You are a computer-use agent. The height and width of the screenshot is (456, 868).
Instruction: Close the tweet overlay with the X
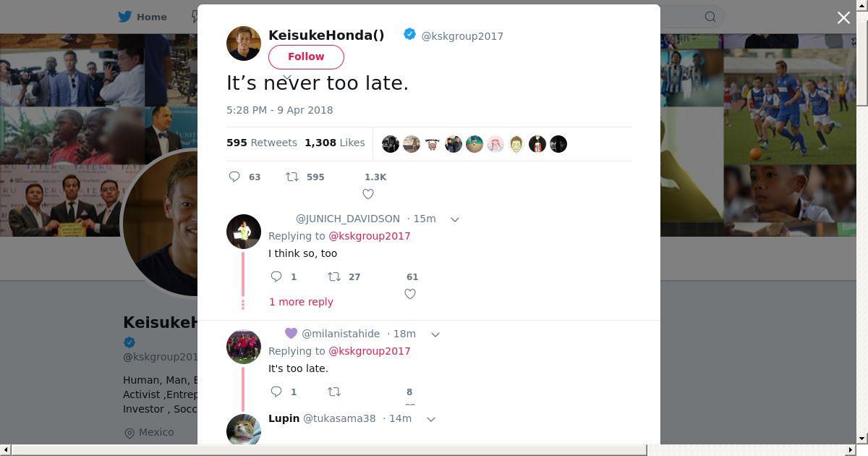tap(843, 18)
